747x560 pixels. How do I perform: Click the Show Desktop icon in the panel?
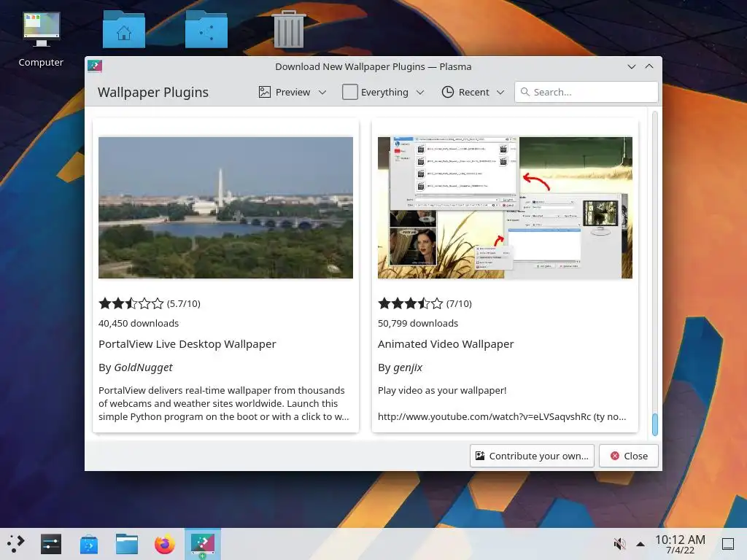(x=728, y=544)
